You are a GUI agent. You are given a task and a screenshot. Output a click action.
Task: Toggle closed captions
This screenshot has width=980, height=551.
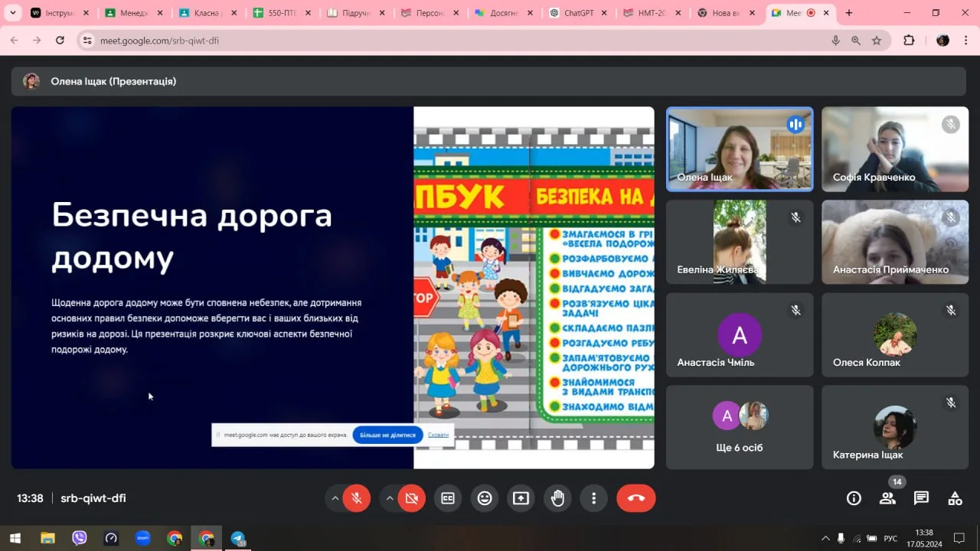[448, 498]
